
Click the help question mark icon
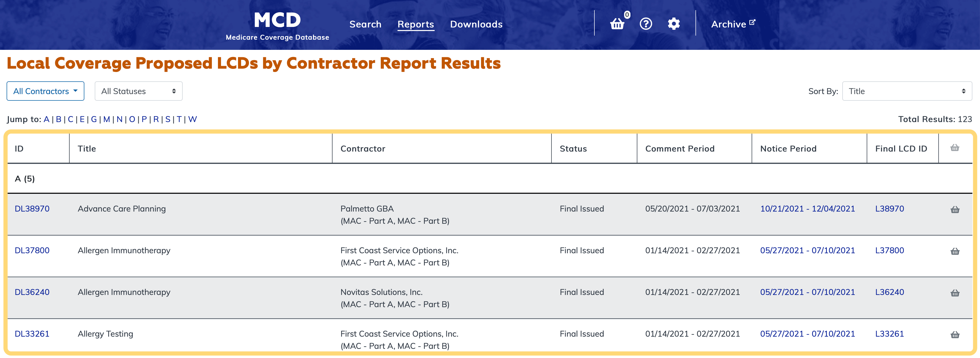pyautogui.click(x=646, y=24)
